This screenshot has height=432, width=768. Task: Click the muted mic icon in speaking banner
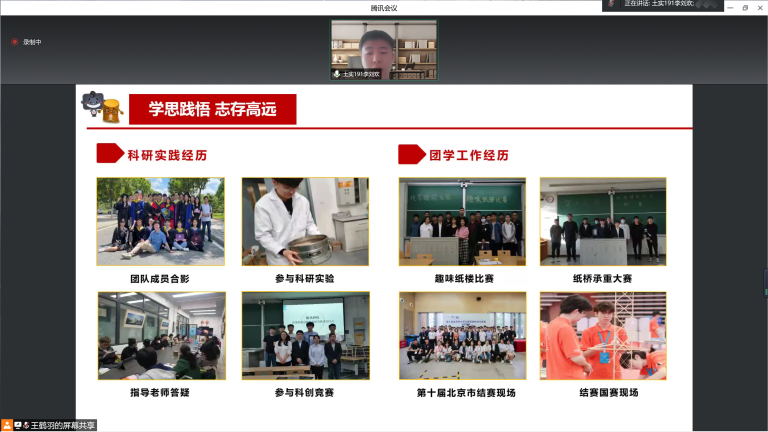point(610,4)
